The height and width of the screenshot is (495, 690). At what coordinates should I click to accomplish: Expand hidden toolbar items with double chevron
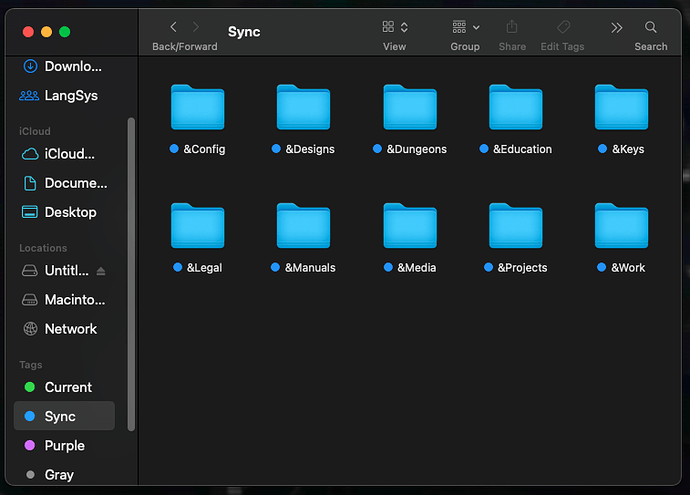click(x=617, y=28)
